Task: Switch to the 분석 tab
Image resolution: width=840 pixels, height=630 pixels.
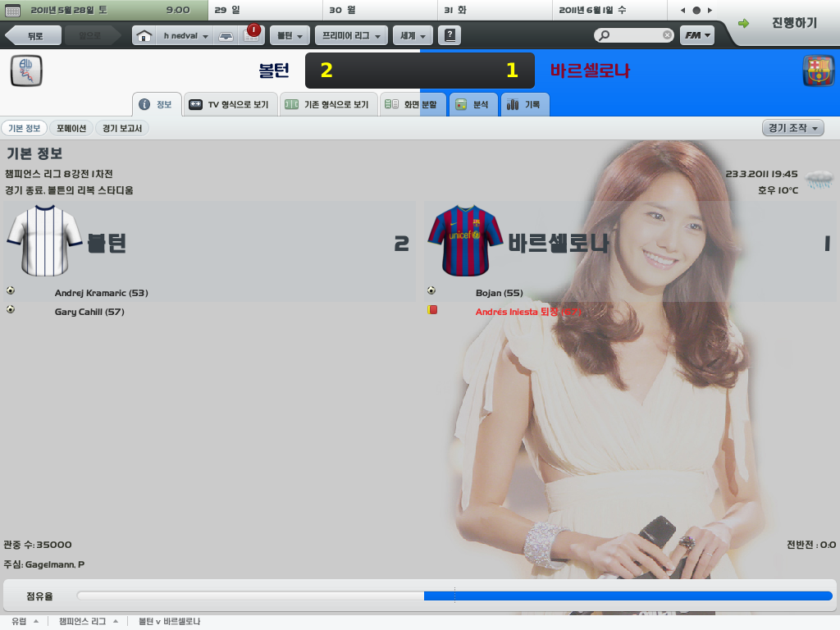Action: coord(473,105)
